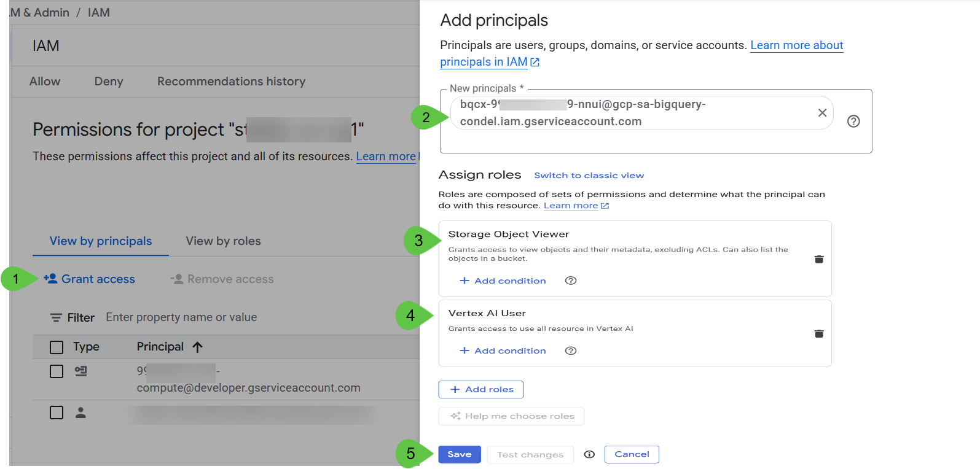Viewport: 980px width, 469px height.
Task: Open Learn more about principals in IAM link
Action: pyautogui.click(x=641, y=53)
